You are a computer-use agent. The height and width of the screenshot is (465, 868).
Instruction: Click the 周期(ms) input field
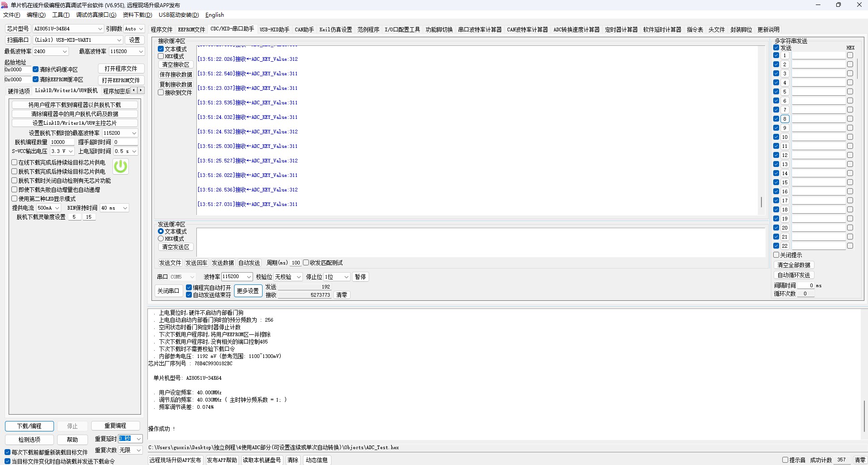(x=296, y=263)
